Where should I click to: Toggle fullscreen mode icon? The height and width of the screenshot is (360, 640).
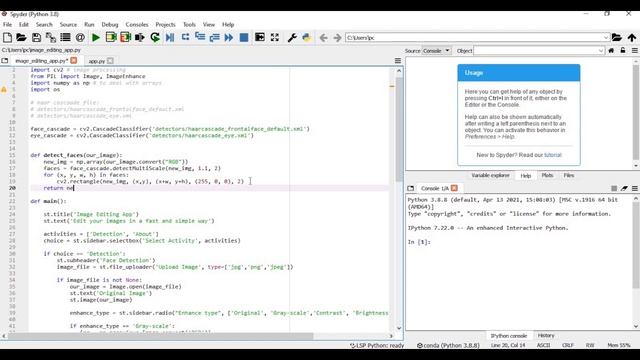click(275, 38)
